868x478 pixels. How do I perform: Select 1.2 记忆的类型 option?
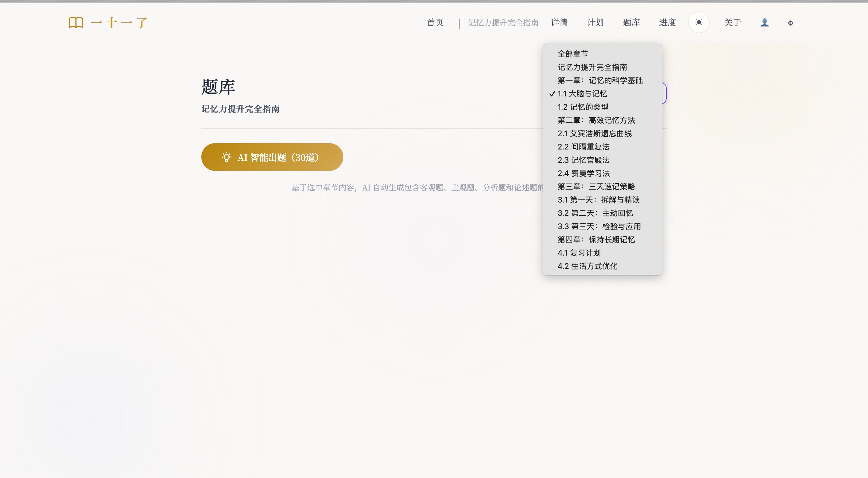pos(602,107)
